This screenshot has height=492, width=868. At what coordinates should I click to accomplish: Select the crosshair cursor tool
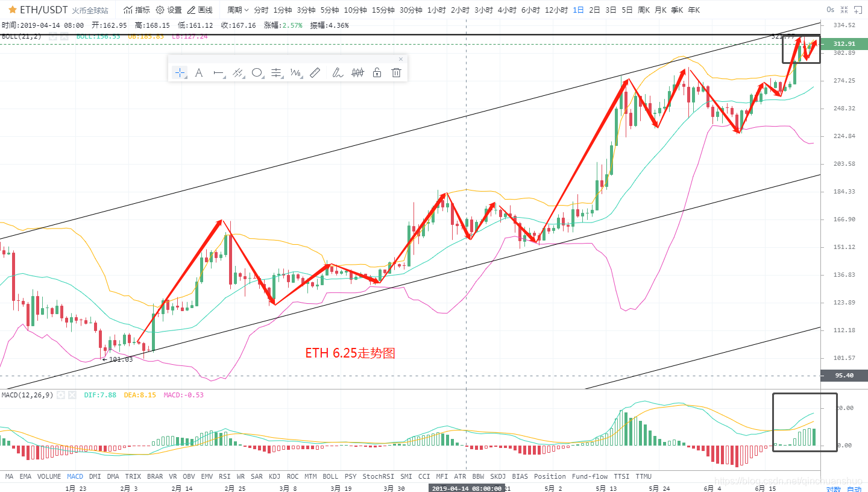pos(180,73)
